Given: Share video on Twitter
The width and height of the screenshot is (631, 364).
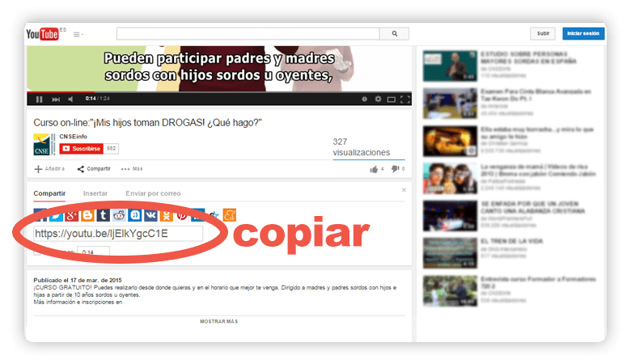Looking at the screenshot, I should pyautogui.click(x=56, y=215).
